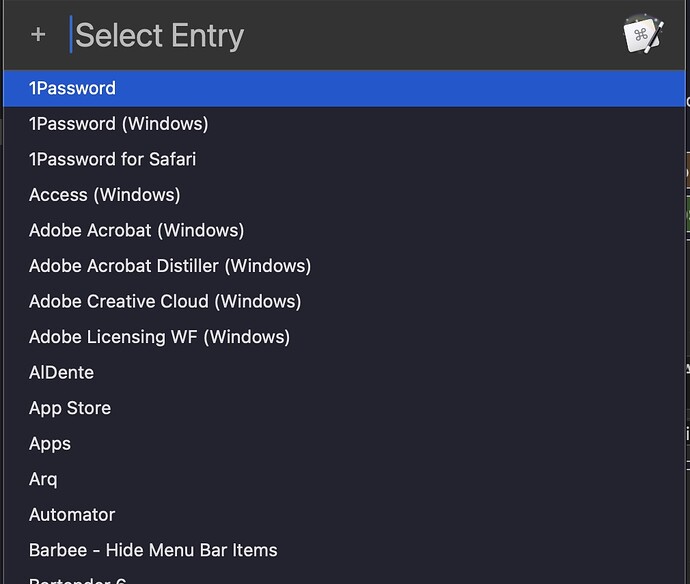Select the Adobe Acrobat Distiller (Windows) entry
The height and width of the screenshot is (584, 690).
point(344,266)
